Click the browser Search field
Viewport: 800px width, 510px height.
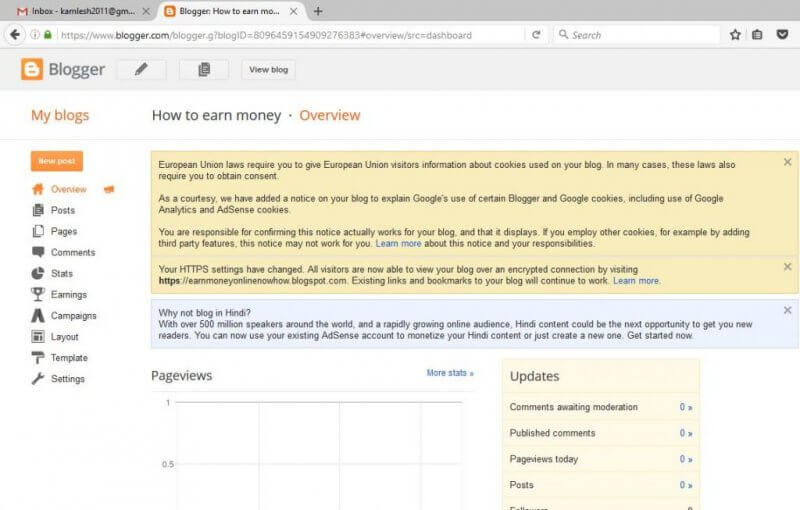(x=637, y=35)
